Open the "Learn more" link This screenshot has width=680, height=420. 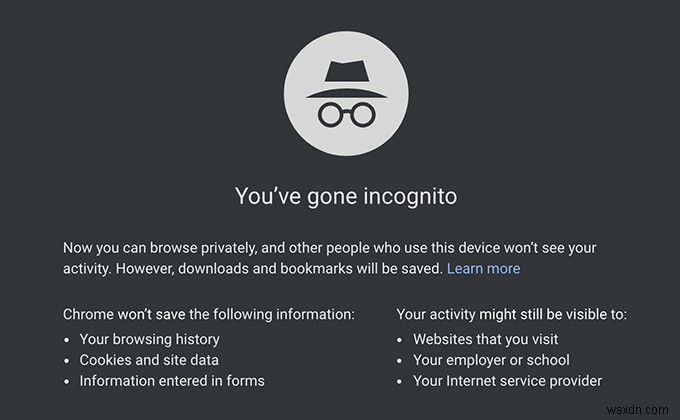coord(483,268)
